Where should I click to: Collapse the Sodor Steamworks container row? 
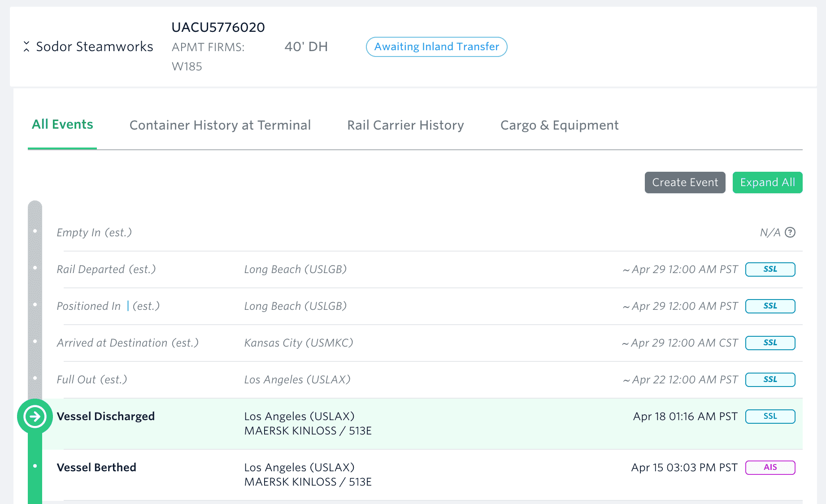tap(26, 47)
